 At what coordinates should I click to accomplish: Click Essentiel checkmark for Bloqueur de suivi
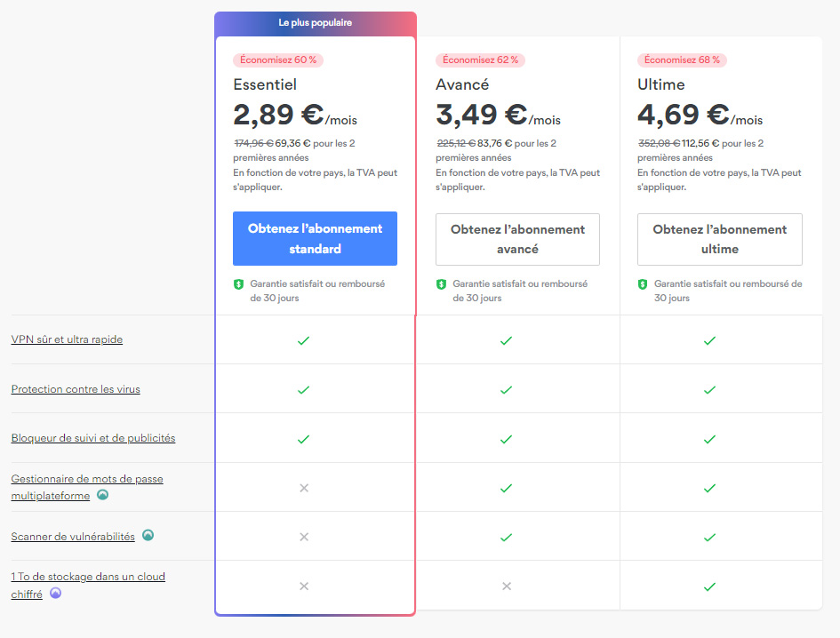click(304, 439)
